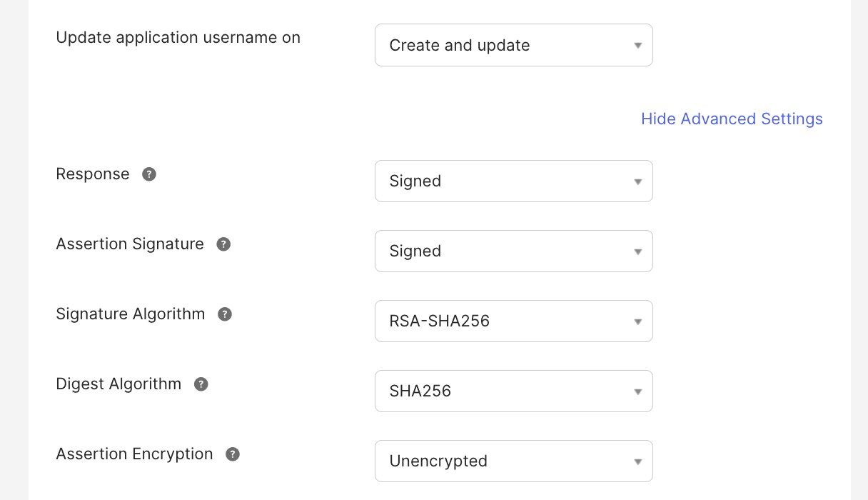Open the Assertion Encryption dropdown
The width and height of the screenshot is (868, 500).
[513, 461]
